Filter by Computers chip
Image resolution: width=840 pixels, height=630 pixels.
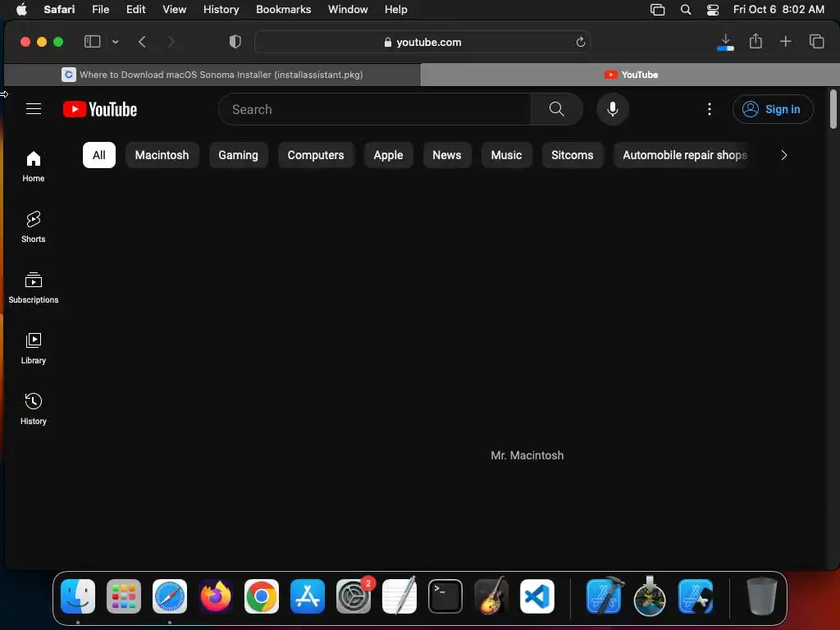(316, 155)
